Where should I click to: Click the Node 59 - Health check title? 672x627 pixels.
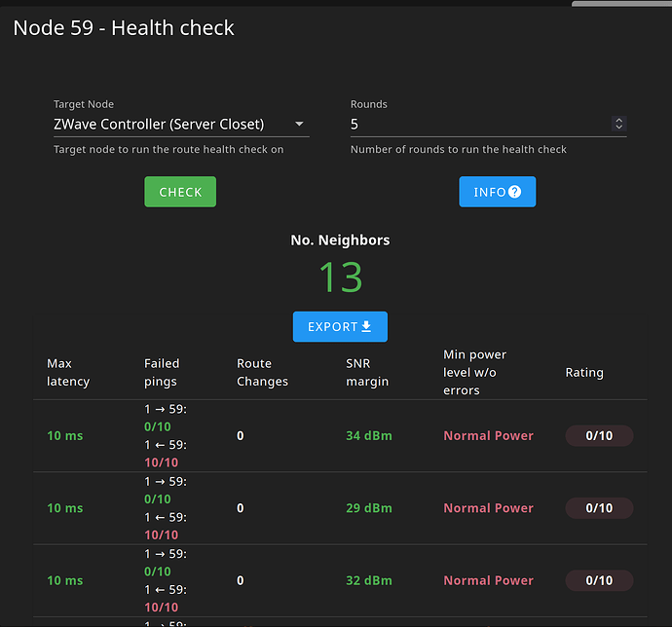tap(124, 27)
